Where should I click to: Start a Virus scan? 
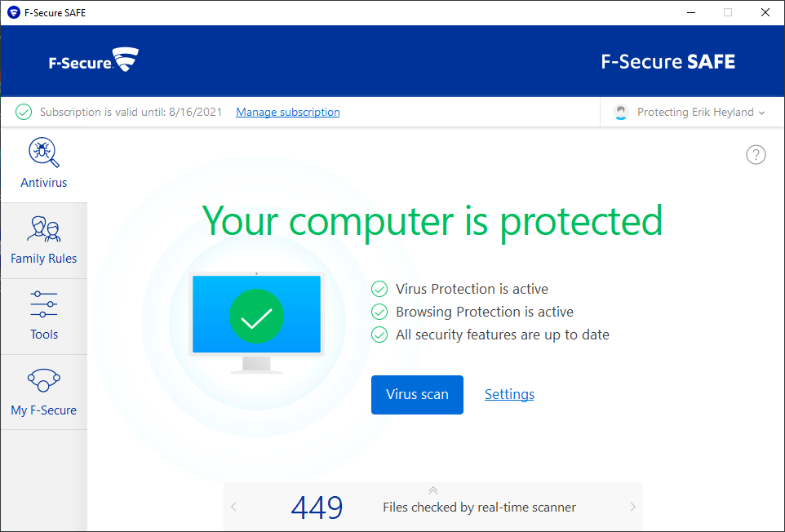click(417, 395)
